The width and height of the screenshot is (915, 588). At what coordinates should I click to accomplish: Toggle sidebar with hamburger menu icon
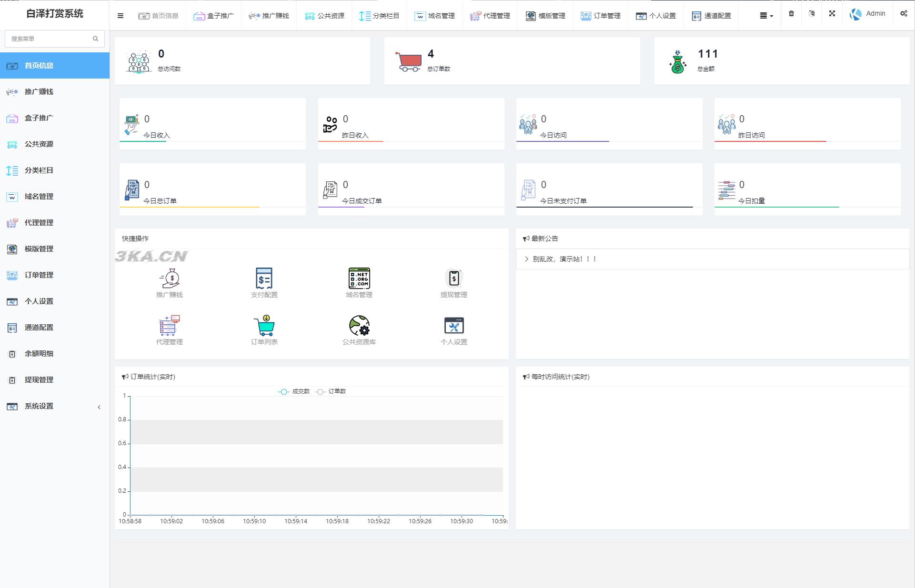coord(121,16)
